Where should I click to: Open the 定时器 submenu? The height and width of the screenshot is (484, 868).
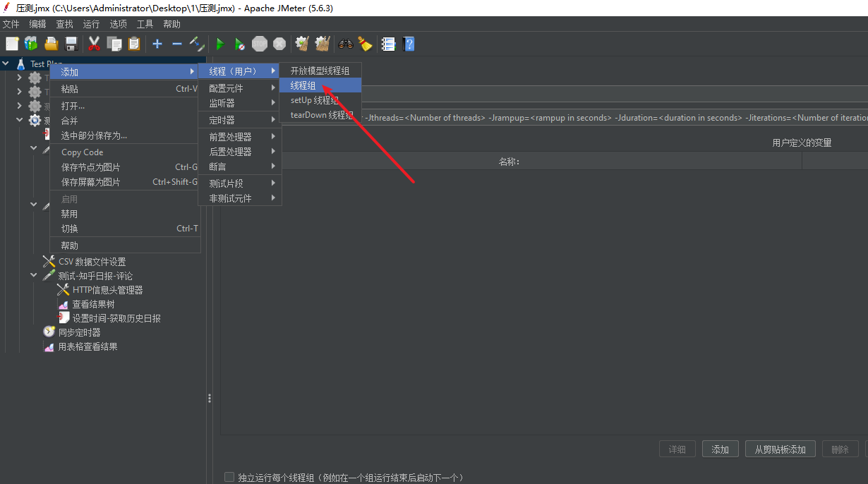click(x=240, y=120)
